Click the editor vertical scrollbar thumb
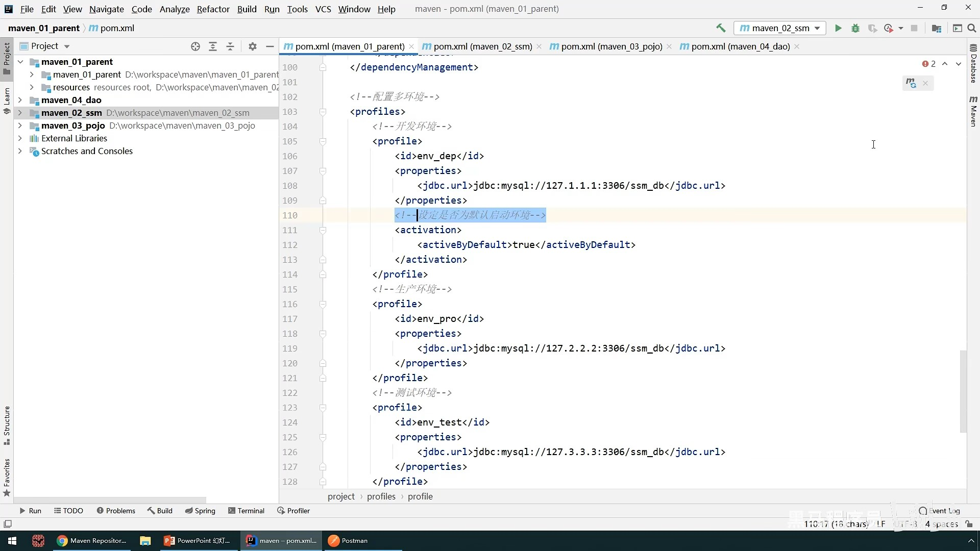Viewport: 980px width, 551px height. 963,391
